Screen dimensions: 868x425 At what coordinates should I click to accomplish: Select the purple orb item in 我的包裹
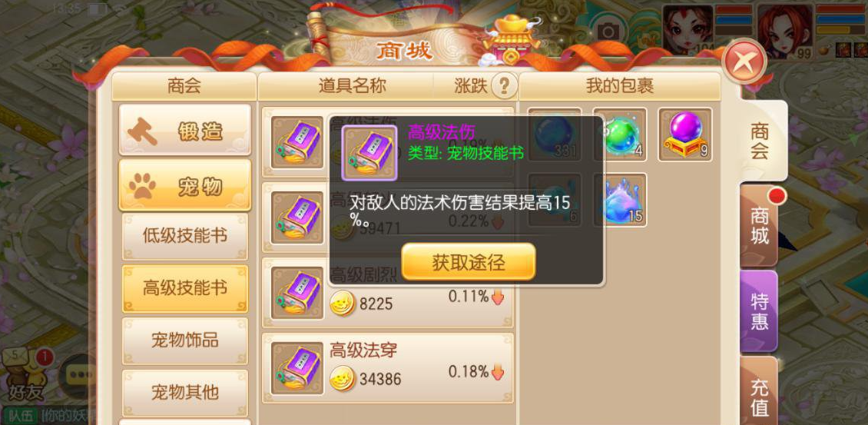(x=685, y=134)
